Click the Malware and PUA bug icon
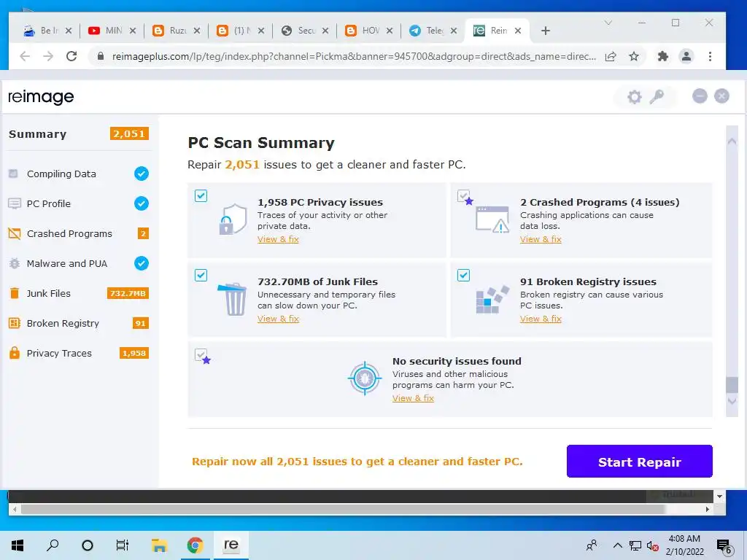The image size is (747, 560). [15, 263]
